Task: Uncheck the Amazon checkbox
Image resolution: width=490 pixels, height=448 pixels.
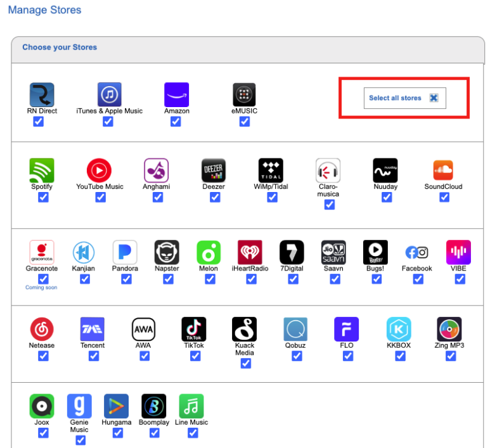Action: 176,122
